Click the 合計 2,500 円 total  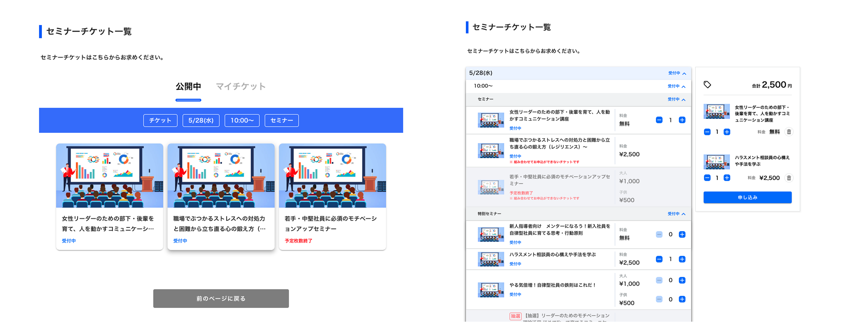(772, 85)
